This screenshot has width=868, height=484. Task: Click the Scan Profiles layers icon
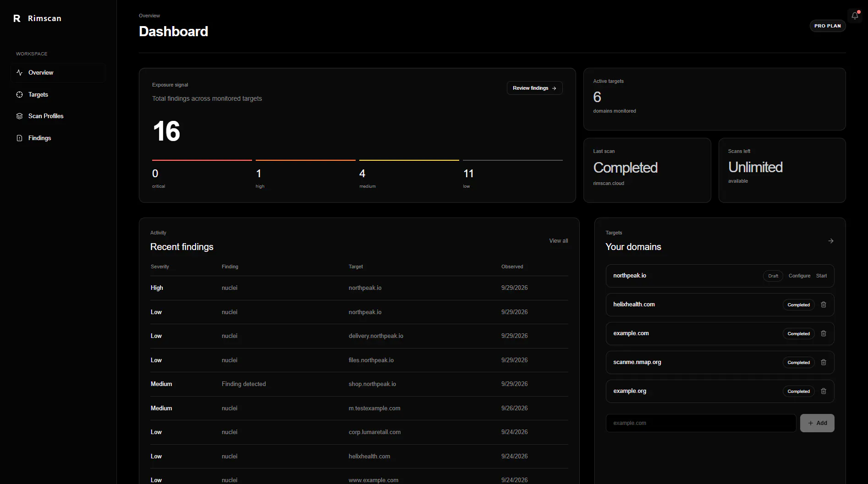19,116
